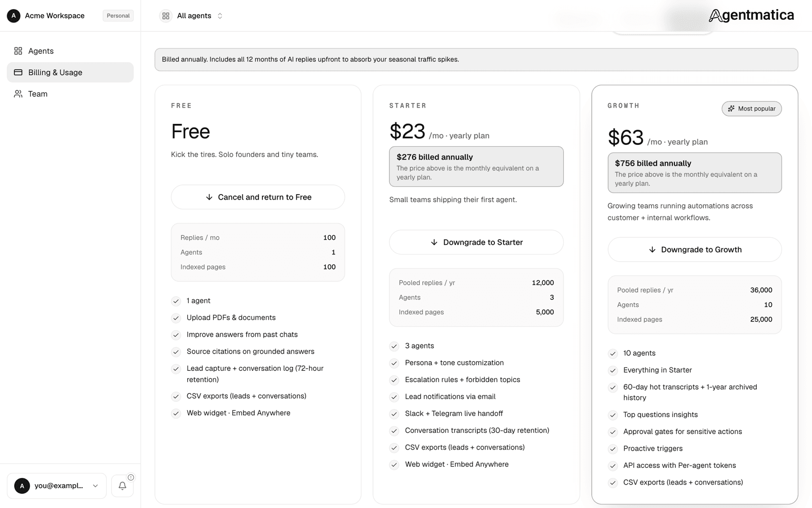Click the Growth Indexed pages 25,000 value

(761, 320)
